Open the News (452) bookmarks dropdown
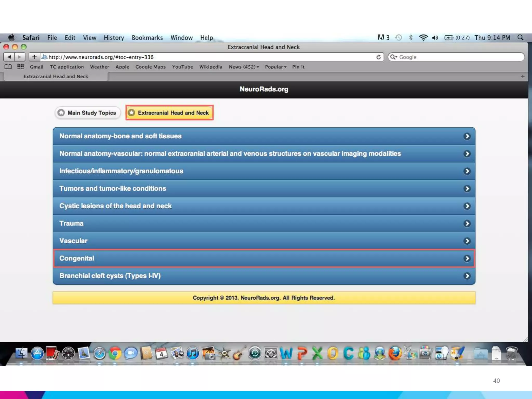This screenshot has height=399, width=532. (244, 67)
